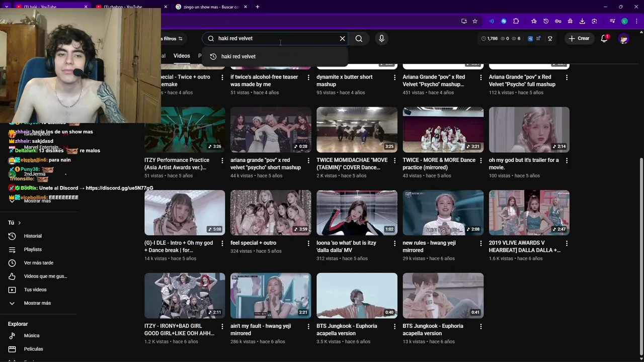Image resolution: width=644 pixels, height=362 pixels.
Task: Open title ain't my fault - hwang yeji mirrored
Action: 261,330
